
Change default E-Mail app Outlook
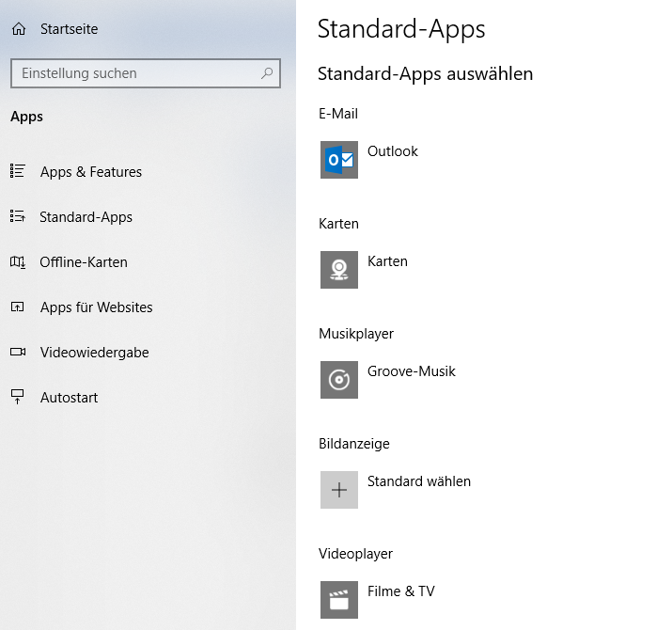coord(393,151)
